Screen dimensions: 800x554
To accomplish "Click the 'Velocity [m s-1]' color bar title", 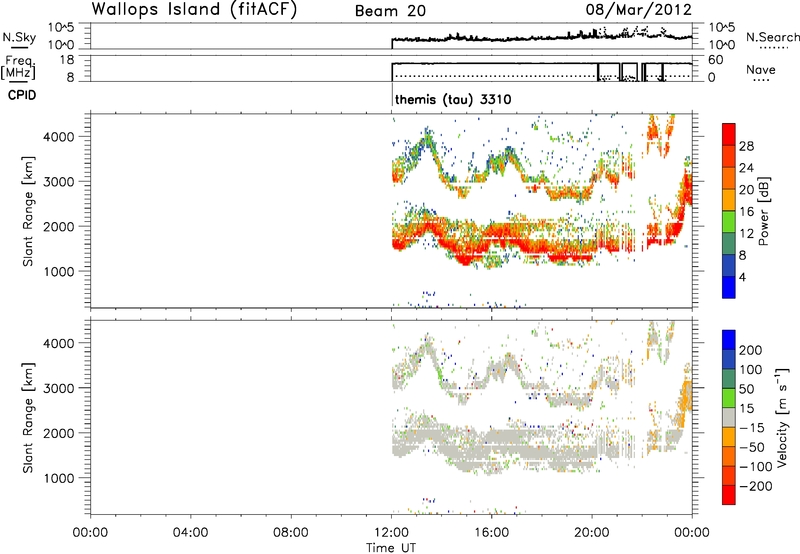I will tap(782, 417).
